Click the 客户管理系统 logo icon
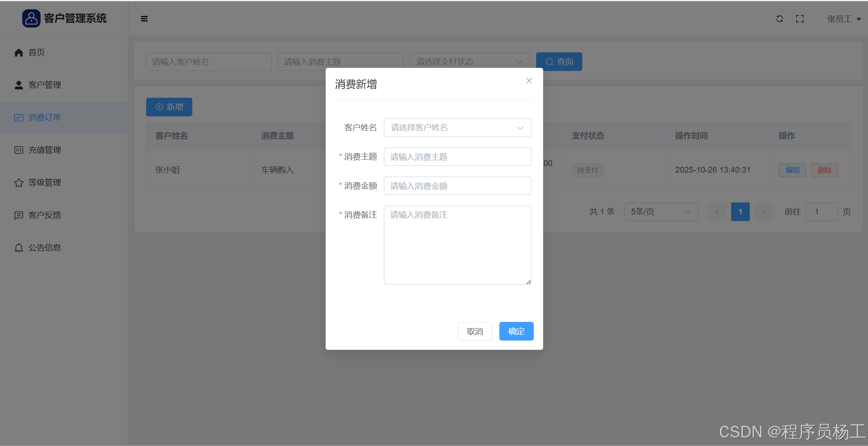The height and width of the screenshot is (446, 868). coord(31,18)
